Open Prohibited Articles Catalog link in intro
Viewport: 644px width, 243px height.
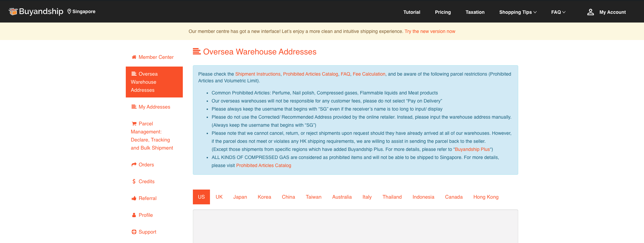point(311,74)
